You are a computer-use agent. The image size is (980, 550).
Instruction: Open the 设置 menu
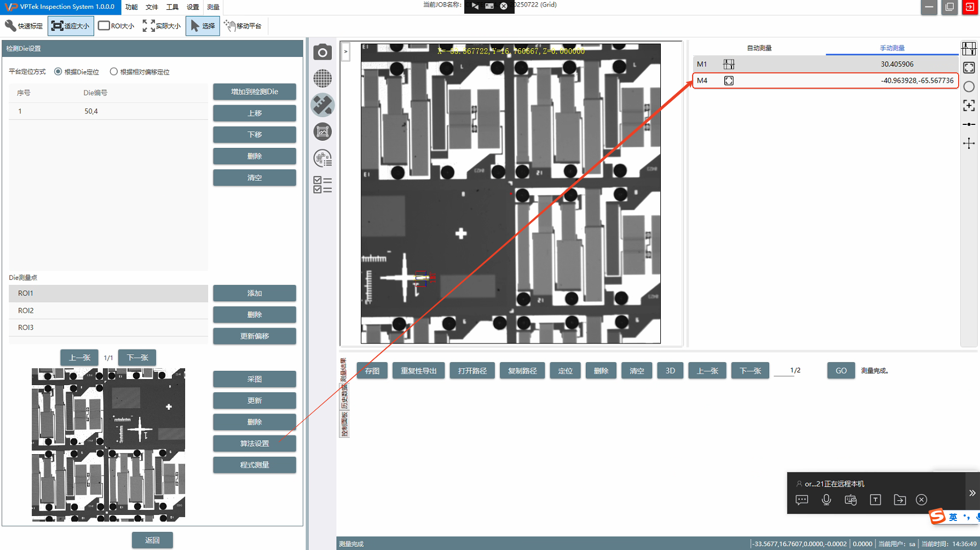[193, 7]
